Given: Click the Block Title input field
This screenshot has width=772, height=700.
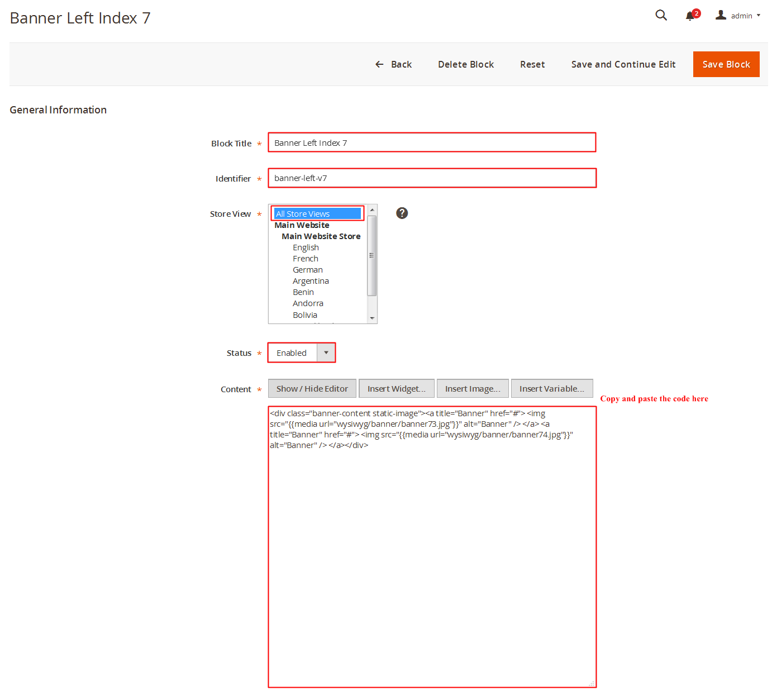Looking at the screenshot, I should (x=432, y=142).
